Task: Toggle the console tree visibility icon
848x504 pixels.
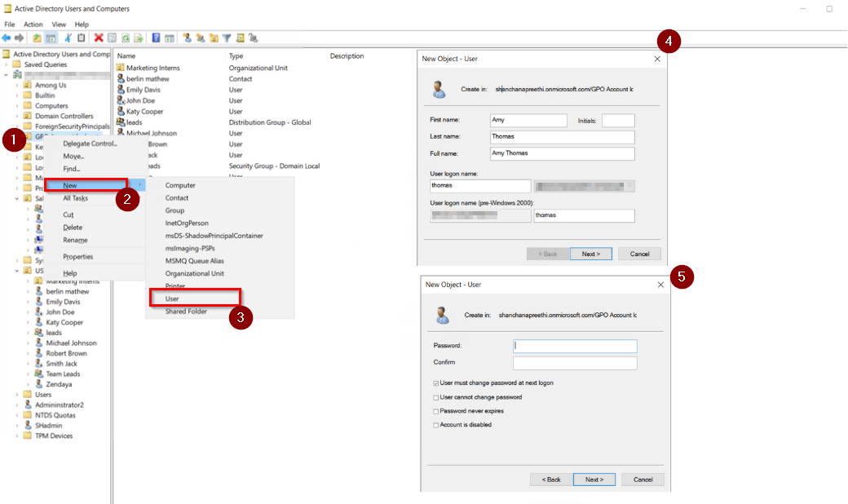Action: (51, 38)
